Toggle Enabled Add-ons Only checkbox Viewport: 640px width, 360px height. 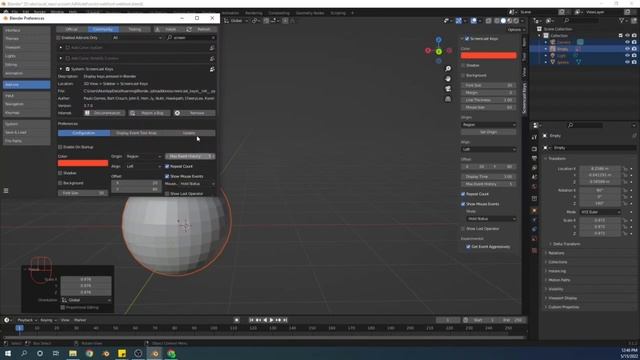pos(59,38)
